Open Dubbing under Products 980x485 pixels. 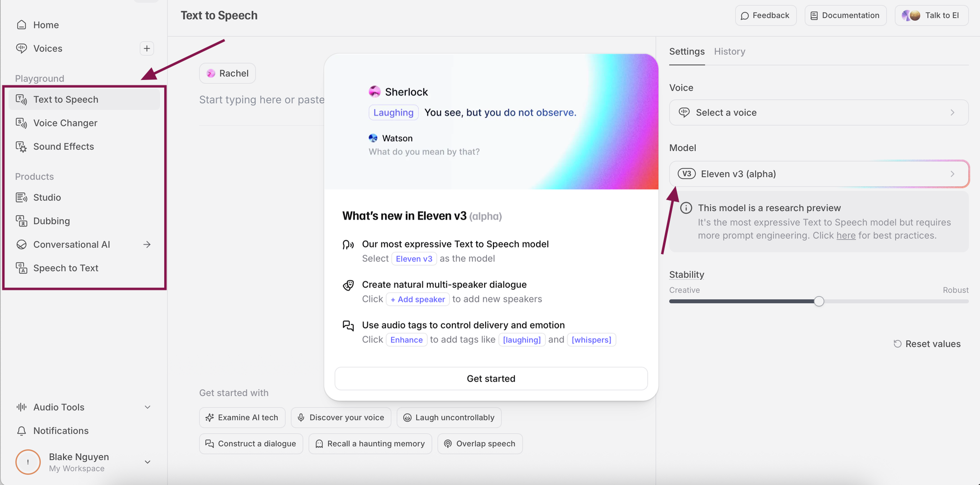pyautogui.click(x=84, y=221)
